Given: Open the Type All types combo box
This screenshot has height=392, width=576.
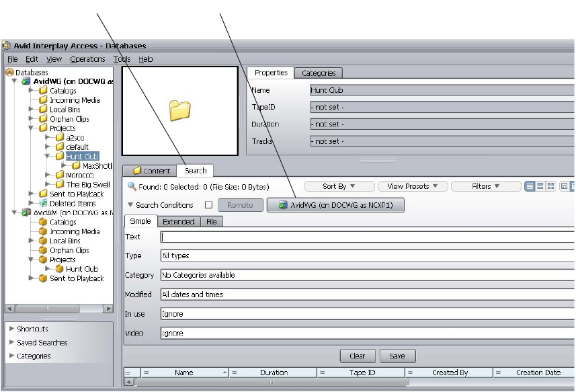Looking at the screenshot, I should coord(368,256).
